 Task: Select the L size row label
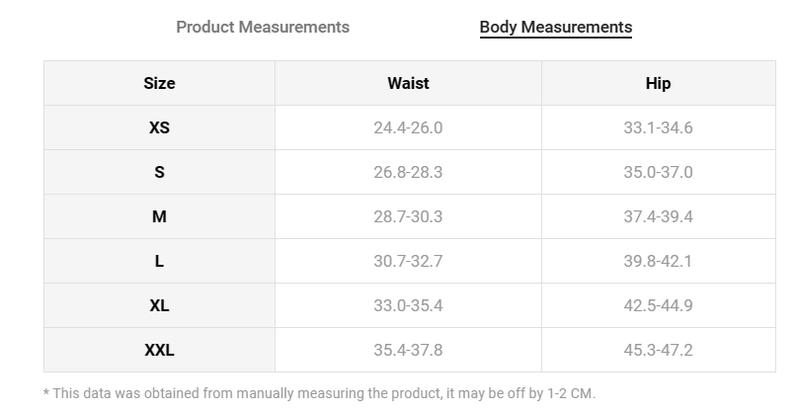[x=159, y=261]
